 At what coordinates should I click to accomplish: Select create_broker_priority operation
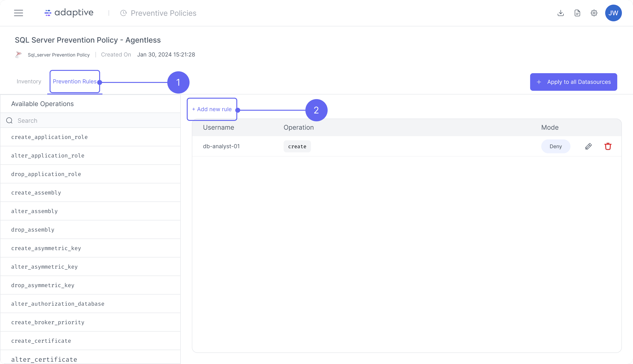[90, 322]
